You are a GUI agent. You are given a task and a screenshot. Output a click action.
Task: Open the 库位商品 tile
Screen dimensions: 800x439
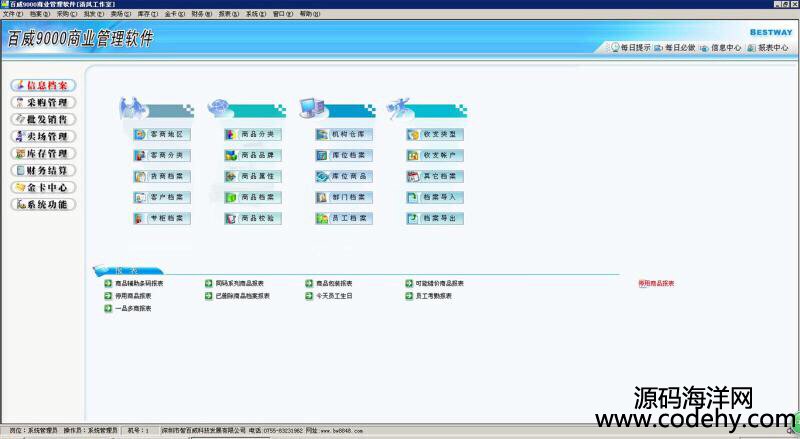tap(344, 176)
